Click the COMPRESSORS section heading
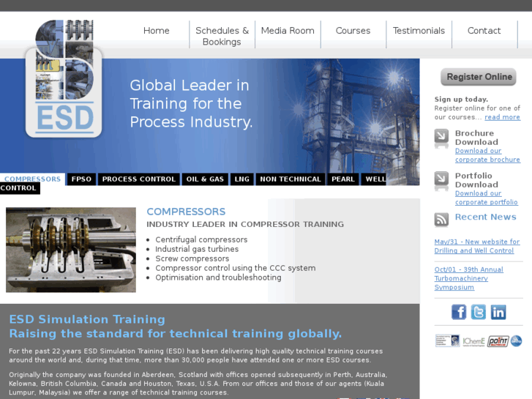This screenshot has width=532, height=399. click(186, 212)
